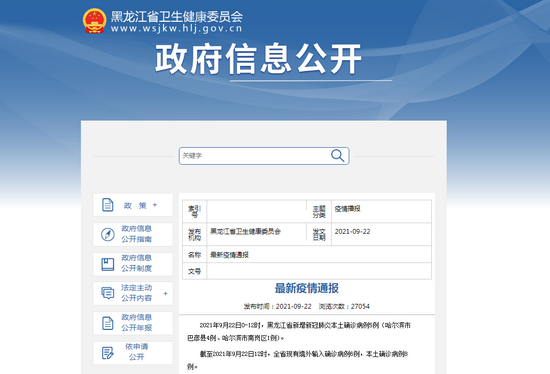Click paragraph starting 截至2021年9月22日12时
Image resolution: width=550 pixels, height=374 pixels.
point(297,360)
